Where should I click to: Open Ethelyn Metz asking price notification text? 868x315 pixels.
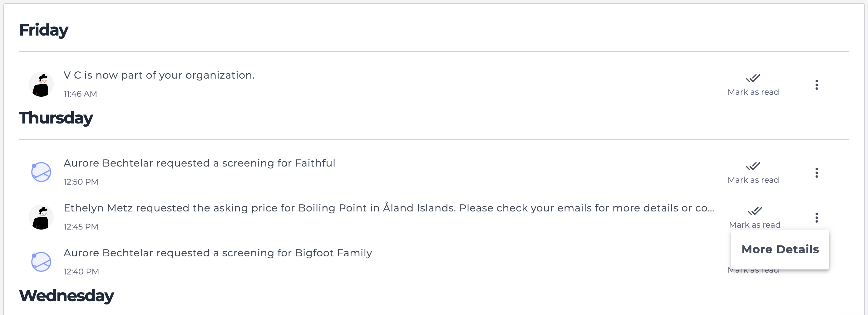tap(388, 208)
